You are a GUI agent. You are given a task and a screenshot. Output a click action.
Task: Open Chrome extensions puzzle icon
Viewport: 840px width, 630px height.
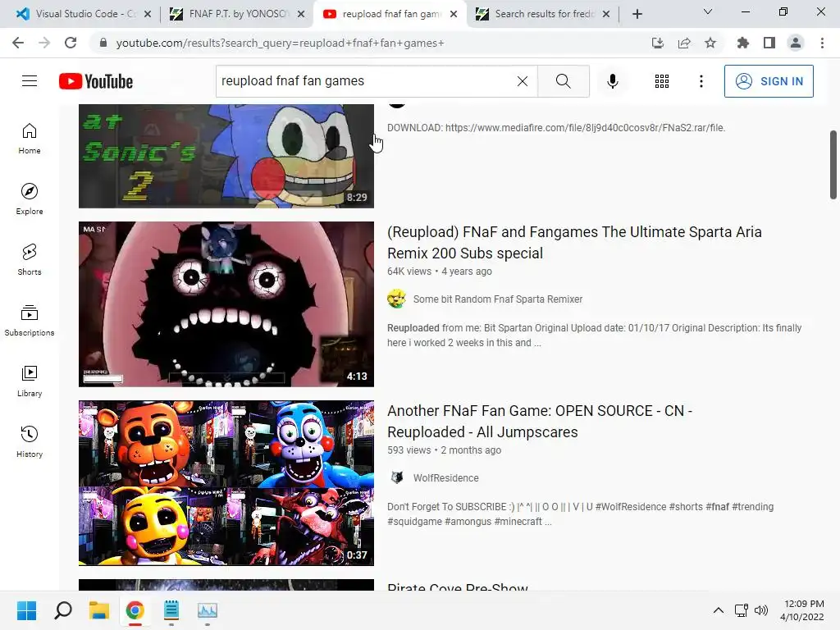pyautogui.click(x=743, y=43)
